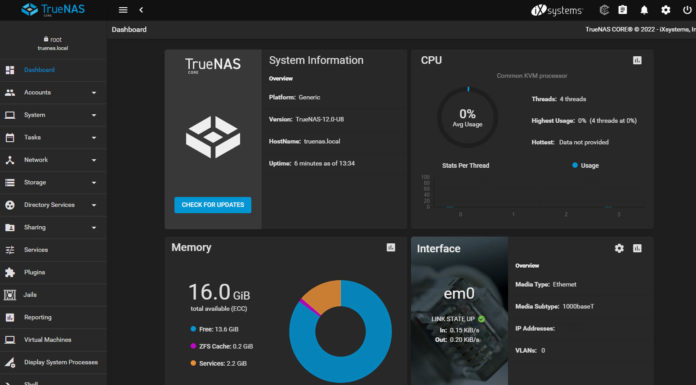
Task: Click Version TrueNAS-12.0-U8 text
Action: click(306, 119)
